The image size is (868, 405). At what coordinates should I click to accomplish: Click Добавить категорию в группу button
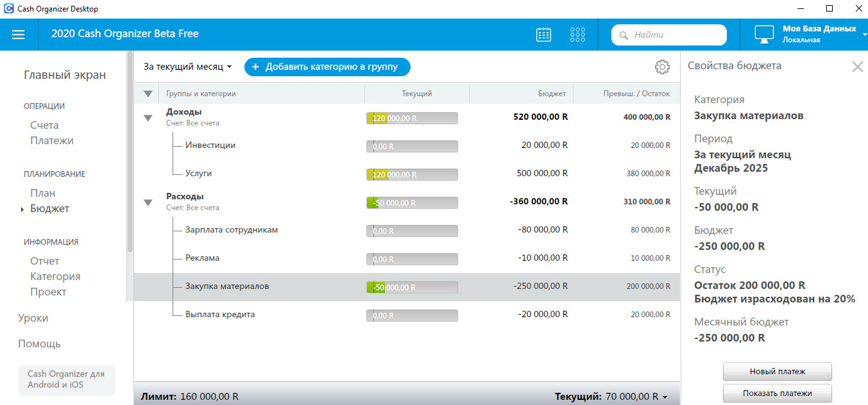tap(327, 67)
